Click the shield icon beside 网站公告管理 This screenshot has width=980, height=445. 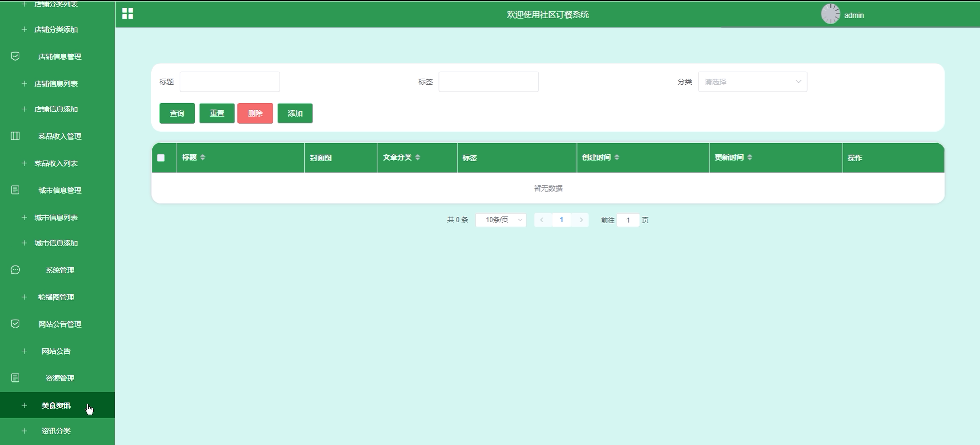click(15, 324)
